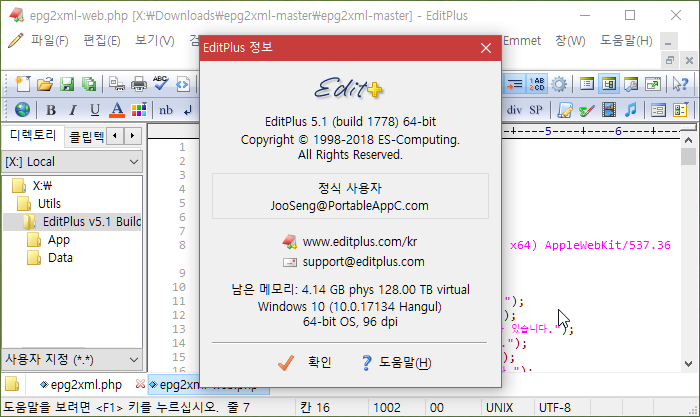Click the red X beside the document tabs

coord(140,384)
